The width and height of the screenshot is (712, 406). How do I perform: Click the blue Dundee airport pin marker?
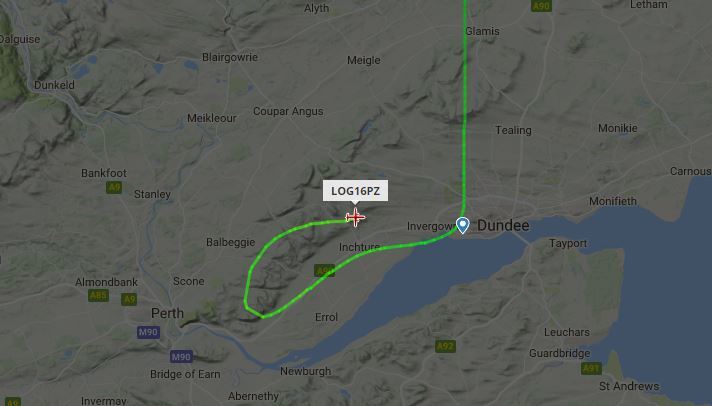coord(462,225)
